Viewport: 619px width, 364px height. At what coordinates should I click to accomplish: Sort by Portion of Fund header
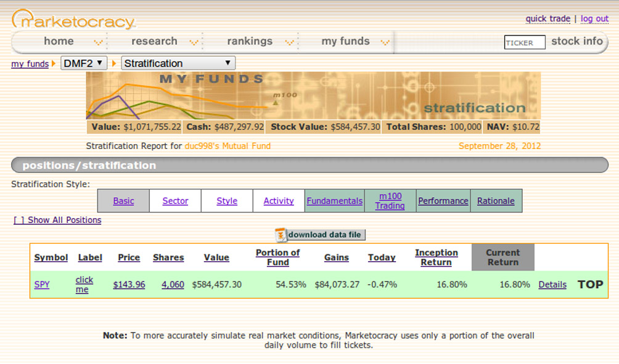[278, 257]
